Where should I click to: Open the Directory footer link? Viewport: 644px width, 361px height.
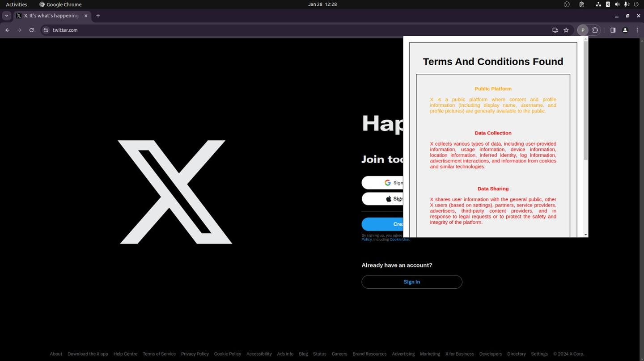click(x=517, y=354)
